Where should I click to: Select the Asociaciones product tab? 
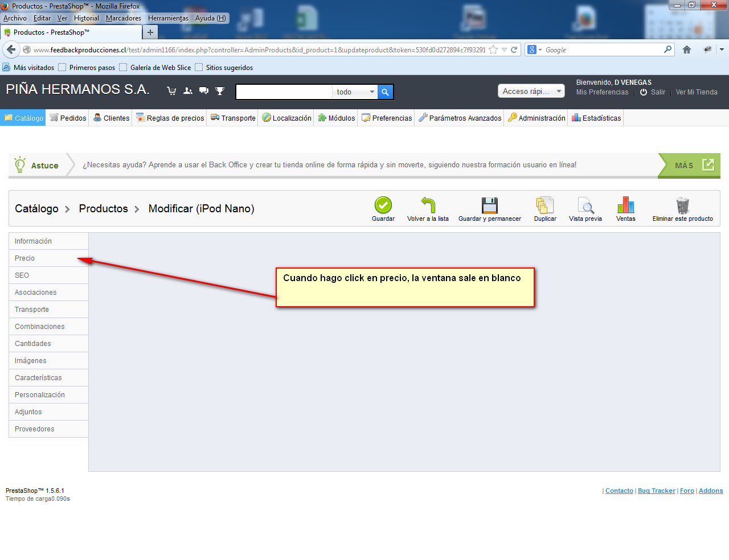point(48,293)
